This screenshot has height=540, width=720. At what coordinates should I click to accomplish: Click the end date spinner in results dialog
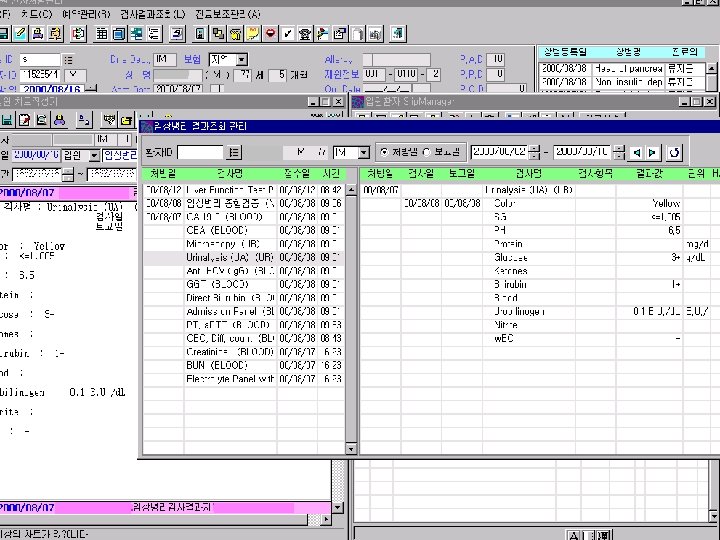pyautogui.click(x=619, y=152)
